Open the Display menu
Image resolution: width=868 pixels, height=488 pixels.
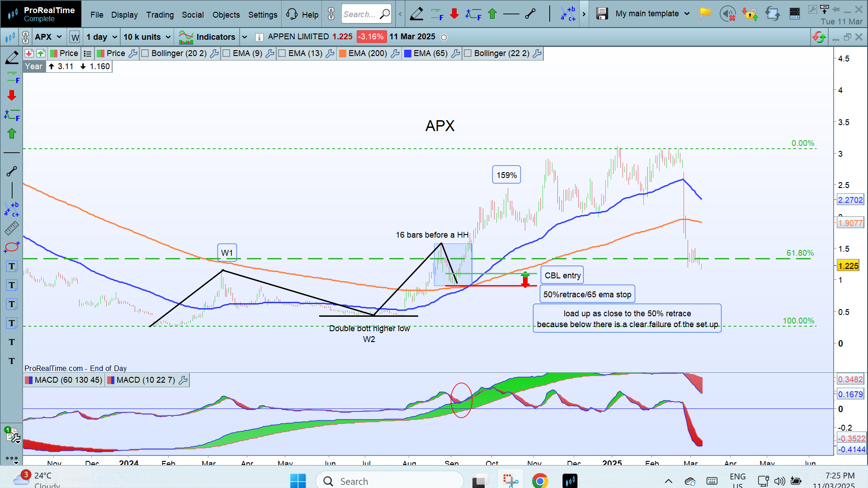click(x=124, y=14)
